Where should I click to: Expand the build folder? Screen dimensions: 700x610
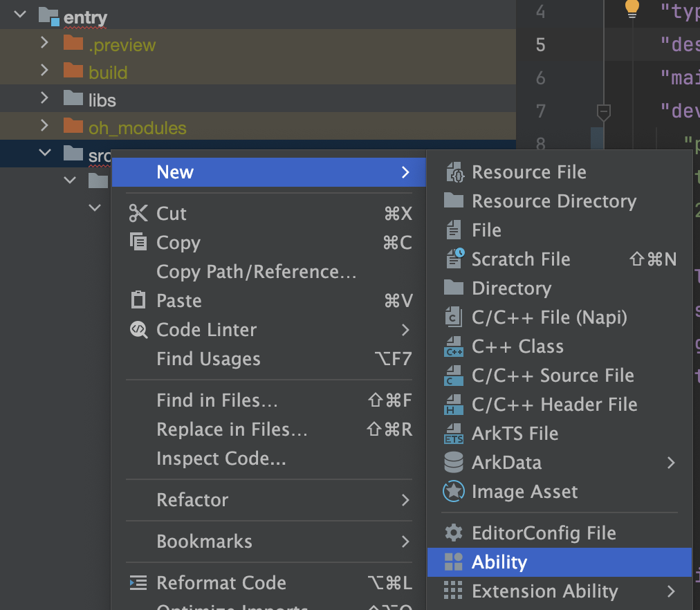point(44,70)
